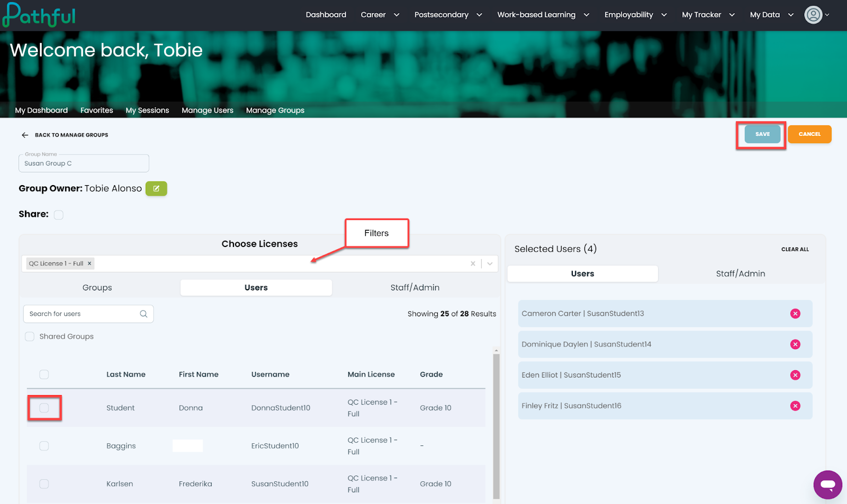Go to Dashboard in the top navigation
The width and height of the screenshot is (847, 504).
[326, 15]
